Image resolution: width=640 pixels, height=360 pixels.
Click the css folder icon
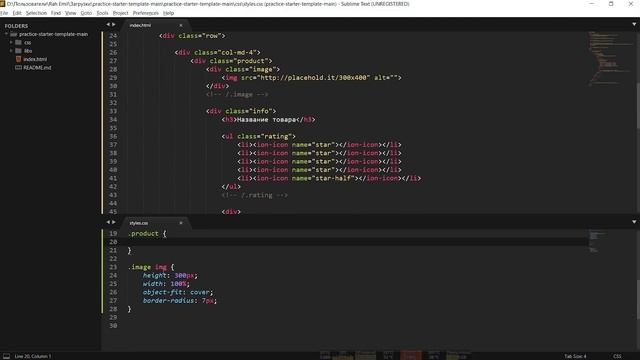(x=18, y=42)
